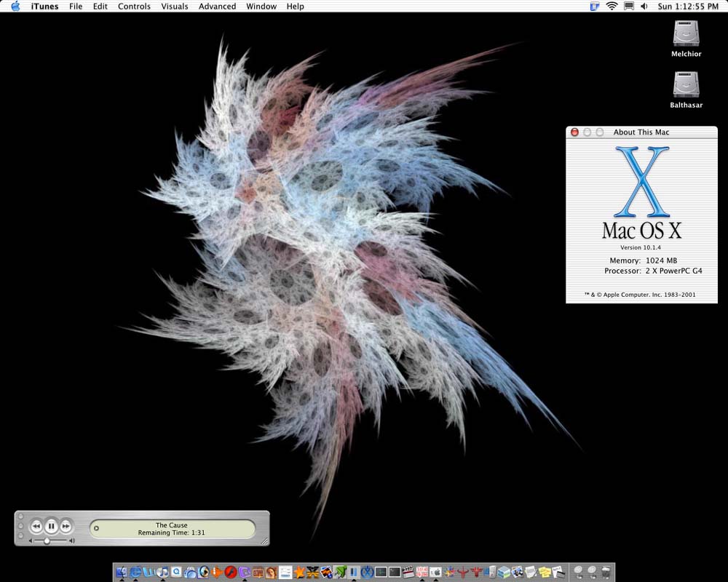
Task: Open the Apple menu
Action: [x=15, y=6]
